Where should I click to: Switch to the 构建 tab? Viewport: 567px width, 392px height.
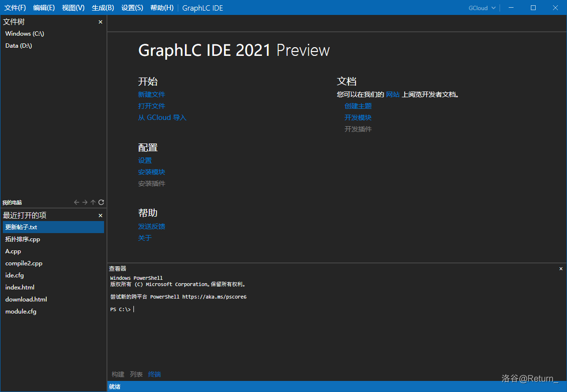118,374
